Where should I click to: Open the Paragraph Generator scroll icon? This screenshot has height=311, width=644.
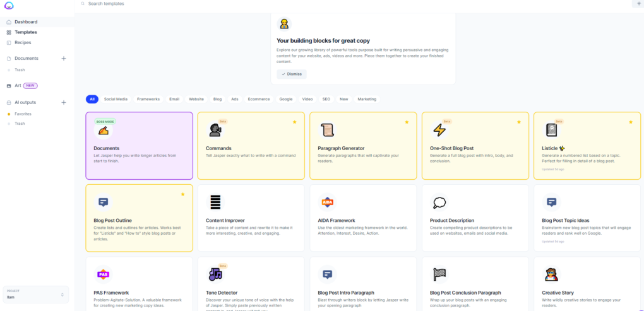coord(327,131)
